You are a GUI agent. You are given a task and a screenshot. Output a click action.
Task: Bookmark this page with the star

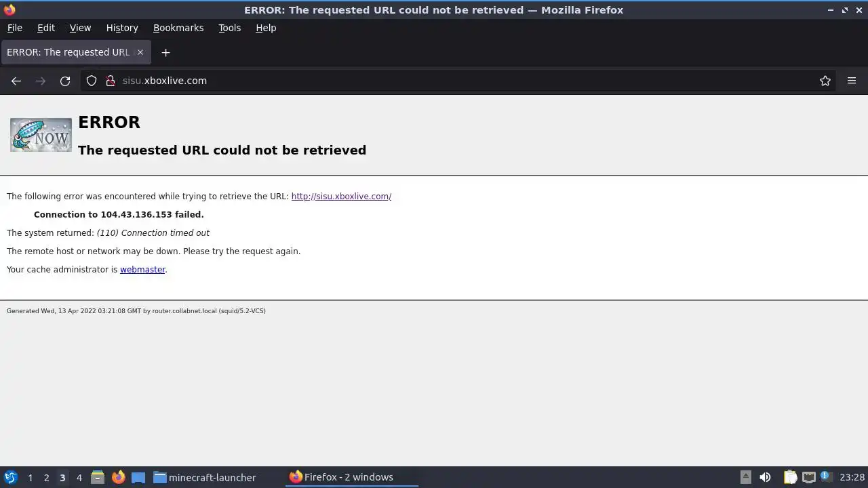coord(825,81)
